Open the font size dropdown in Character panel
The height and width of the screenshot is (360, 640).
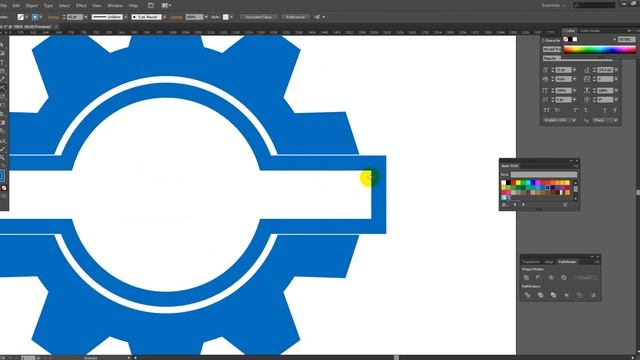(x=574, y=70)
